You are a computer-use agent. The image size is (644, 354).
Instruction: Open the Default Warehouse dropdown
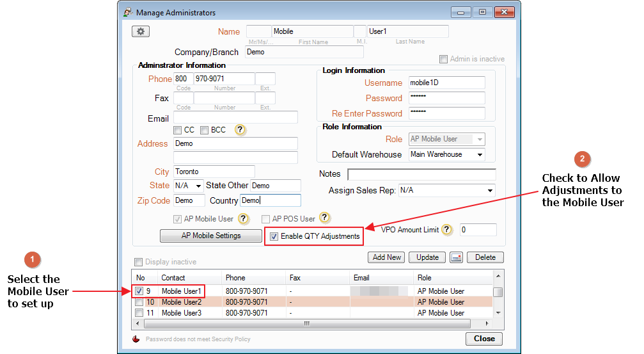pos(478,155)
